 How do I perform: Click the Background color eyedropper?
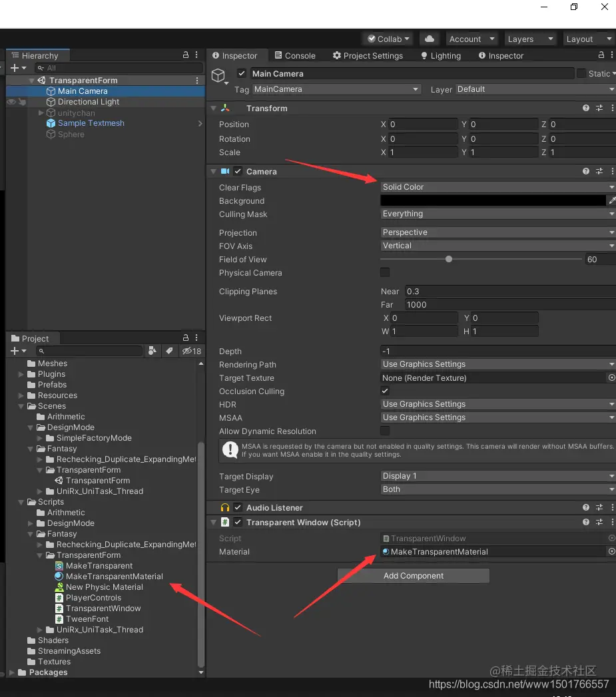coord(611,200)
